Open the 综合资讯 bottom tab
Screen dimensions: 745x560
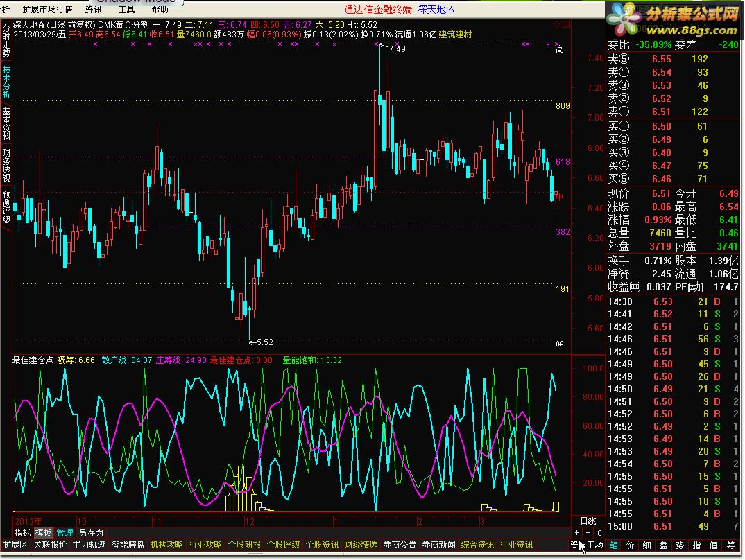click(x=477, y=545)
